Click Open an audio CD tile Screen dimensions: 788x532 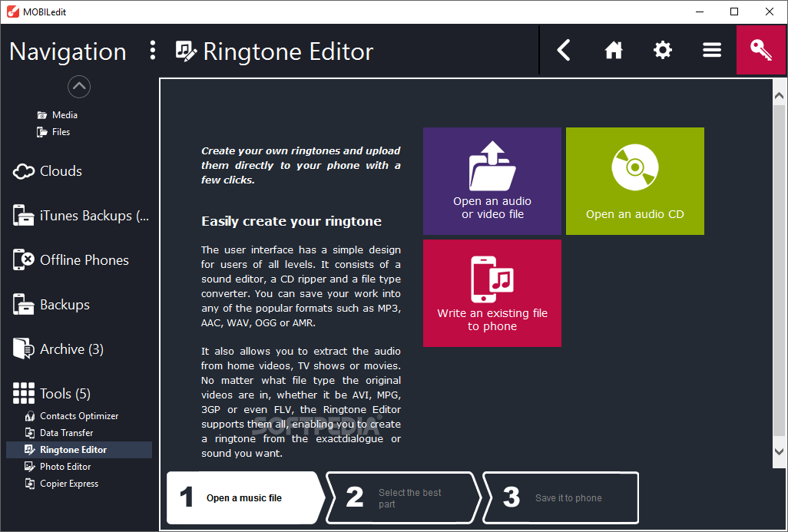click(634, 181)
